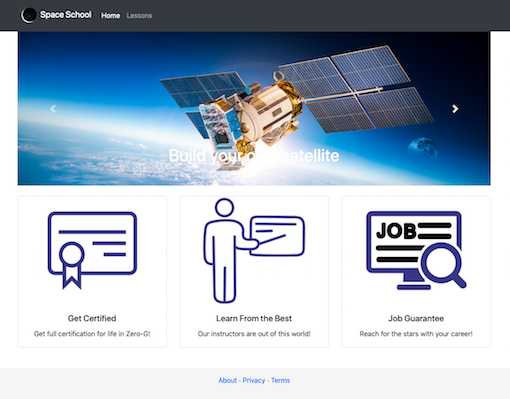Open the Home nav item
Image resolution: width=510 pixels, height=399 pixels.
click(x=111, y=15)
